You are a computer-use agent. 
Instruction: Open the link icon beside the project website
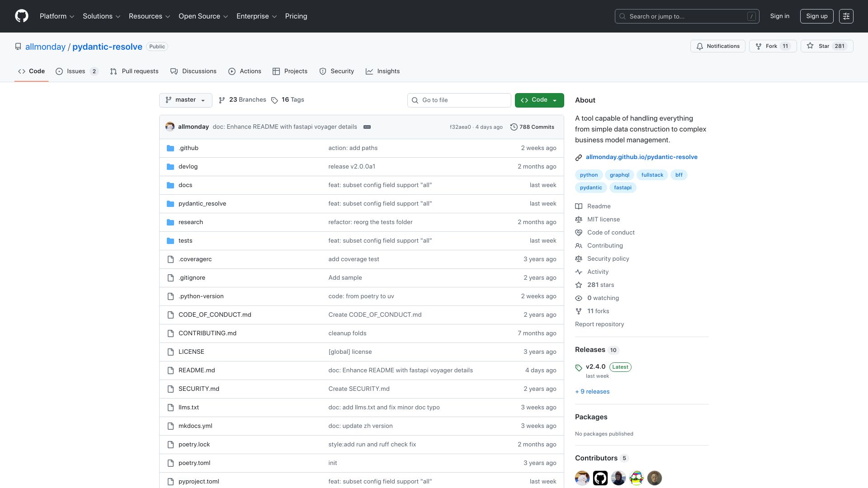579,158
